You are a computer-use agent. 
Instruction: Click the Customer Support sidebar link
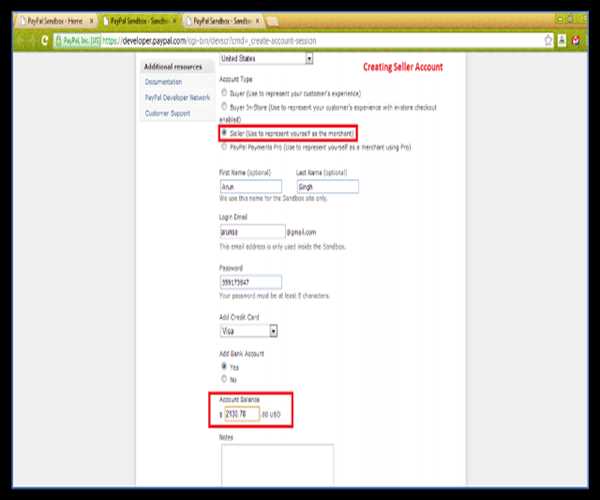click(168, 114)
